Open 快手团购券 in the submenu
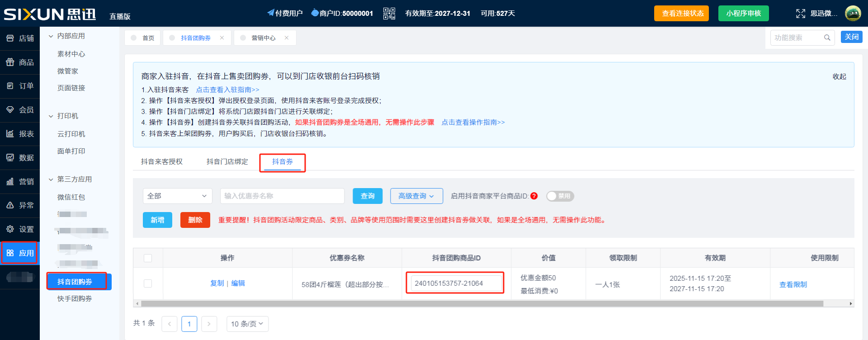The height and width of the screenshot is (340, 868). [x=75, y=299]
